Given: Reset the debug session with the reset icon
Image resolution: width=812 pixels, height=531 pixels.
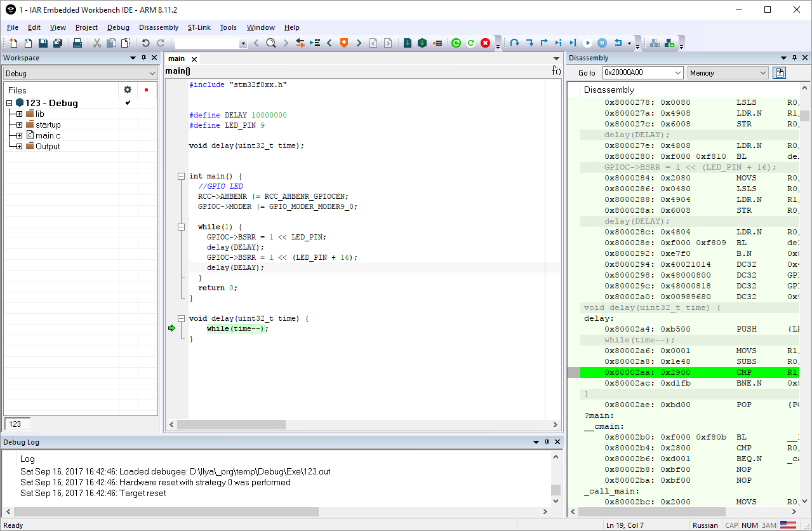Looking at the screenshot, I should [x=618, y=43].
